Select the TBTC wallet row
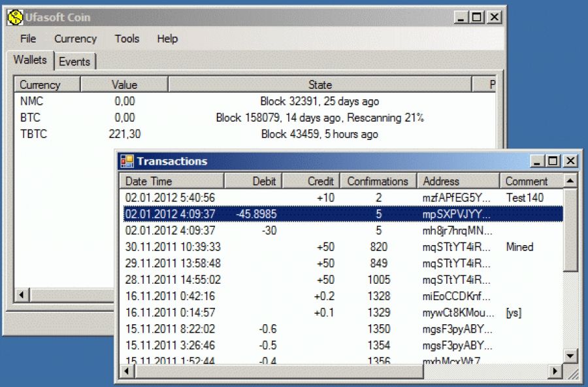This screenshot has height=387, width=588. tap(34, 134)
